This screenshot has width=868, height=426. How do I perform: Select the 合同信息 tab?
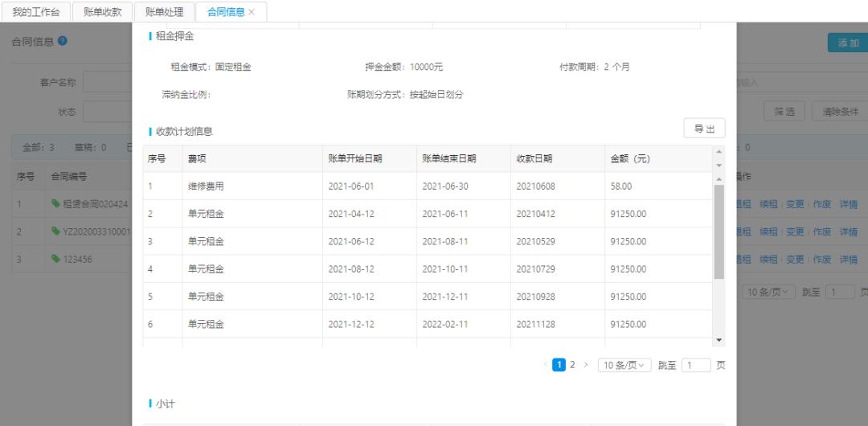click(x=226, y=12)
